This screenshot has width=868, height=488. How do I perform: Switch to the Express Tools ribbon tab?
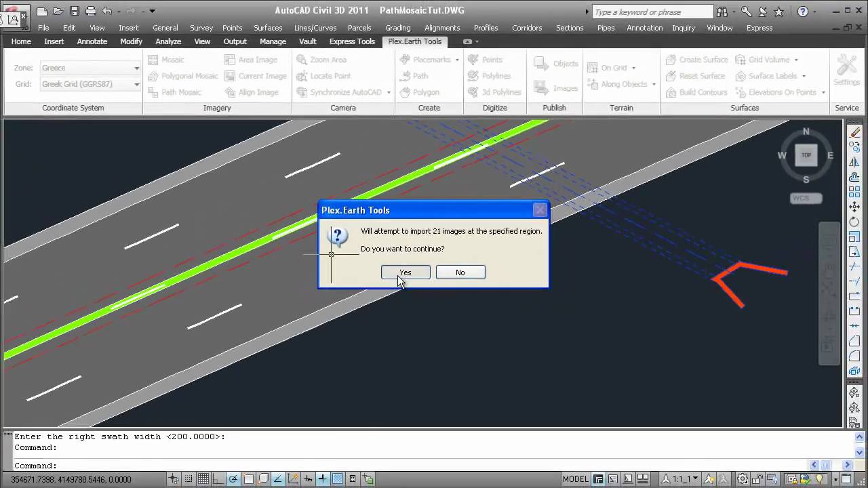(352, 41)
